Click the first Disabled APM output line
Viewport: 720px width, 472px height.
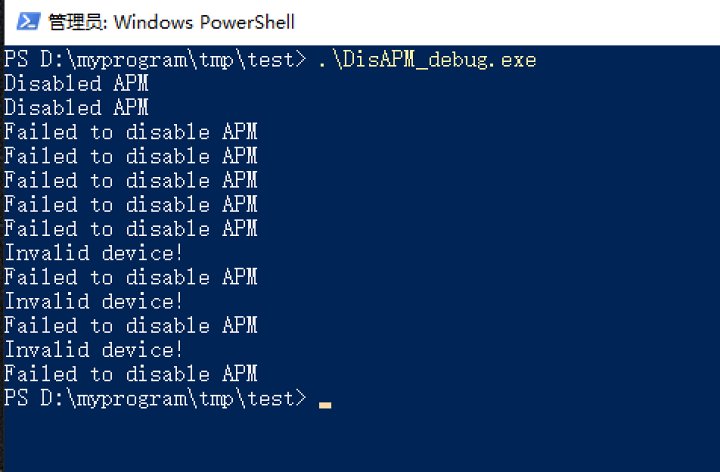coord(76,84)
